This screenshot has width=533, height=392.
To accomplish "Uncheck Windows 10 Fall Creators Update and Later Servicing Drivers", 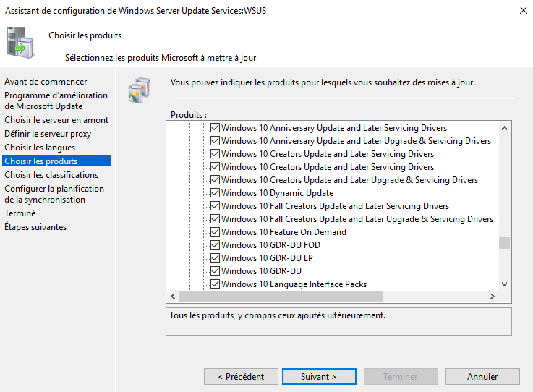I will click(x=215, y=205).
